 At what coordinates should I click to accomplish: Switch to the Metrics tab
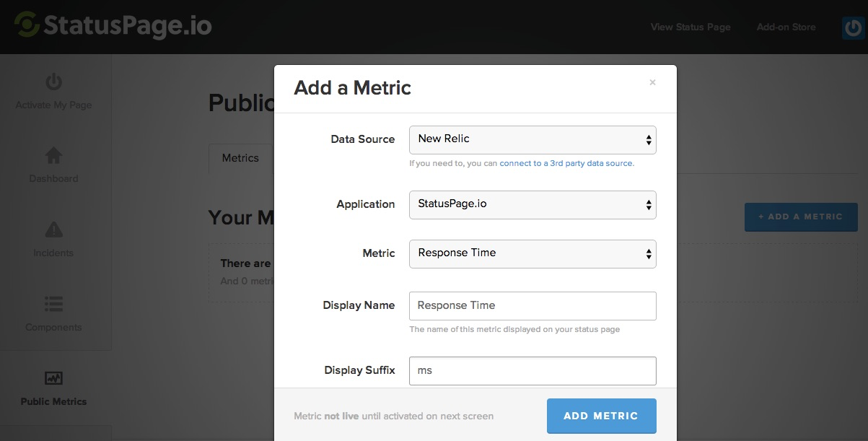click(x=240, y=158)
